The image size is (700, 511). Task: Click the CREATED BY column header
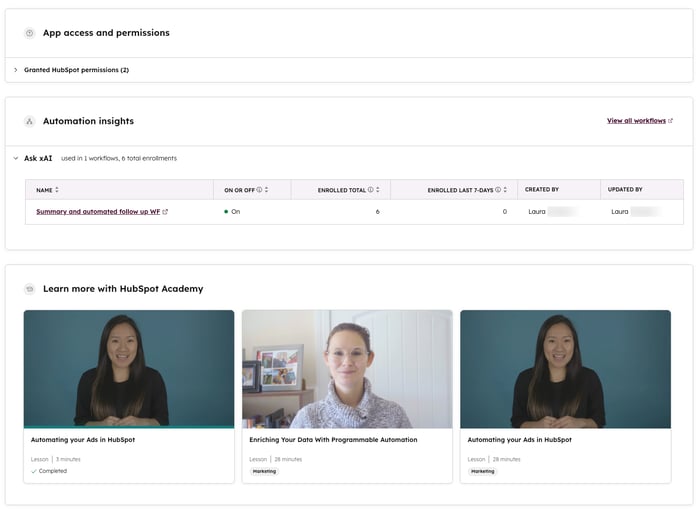(x=542, y=190)
